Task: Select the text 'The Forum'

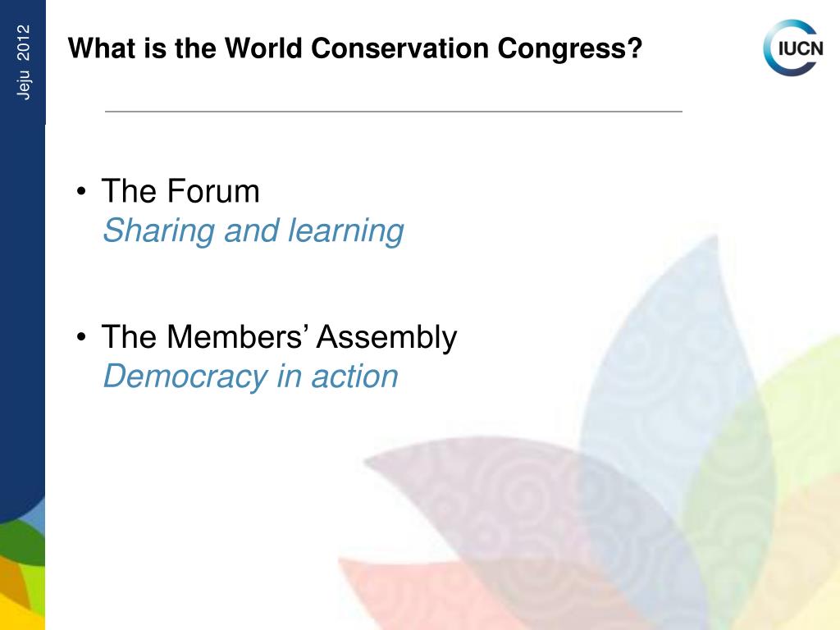Action: point(180,190)
